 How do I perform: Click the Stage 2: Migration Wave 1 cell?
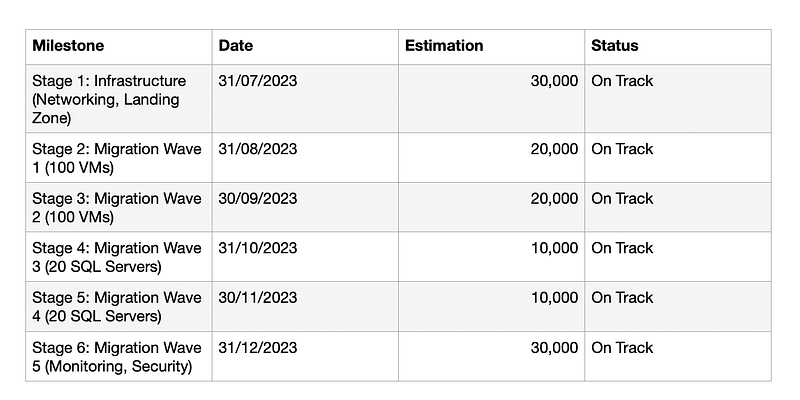click(117, 158)
